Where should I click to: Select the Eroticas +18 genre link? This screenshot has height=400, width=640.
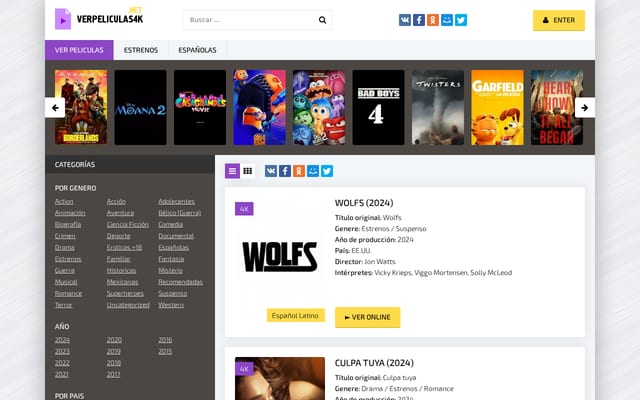coord(124,247)
